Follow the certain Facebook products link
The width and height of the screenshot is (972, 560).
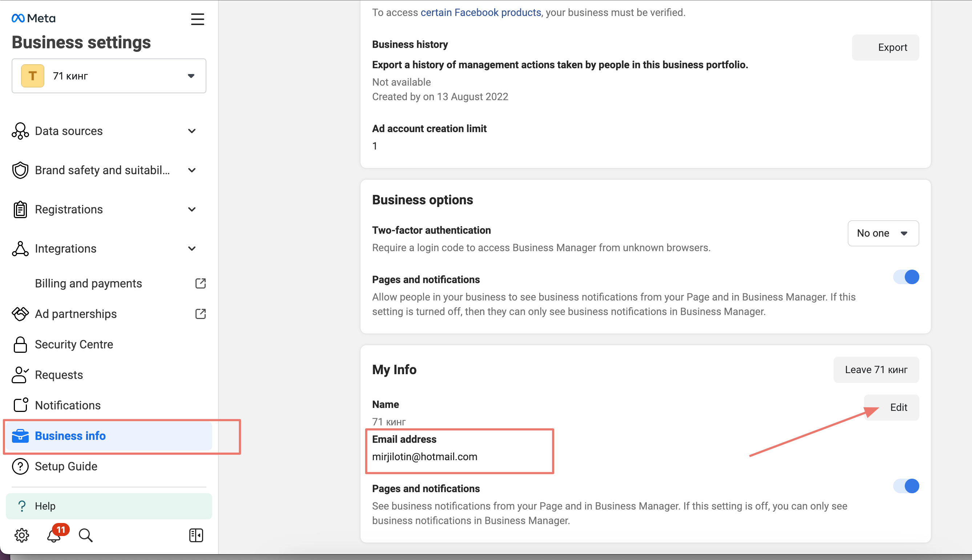coord(480,13)
